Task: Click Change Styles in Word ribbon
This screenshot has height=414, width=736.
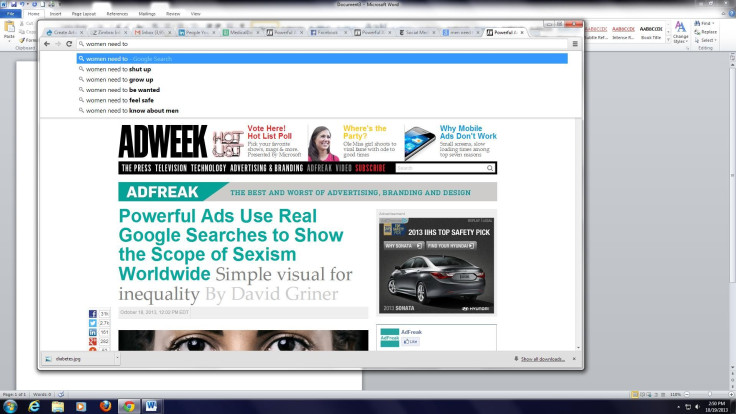Action: pyautogui.click(x=680, y=31)
